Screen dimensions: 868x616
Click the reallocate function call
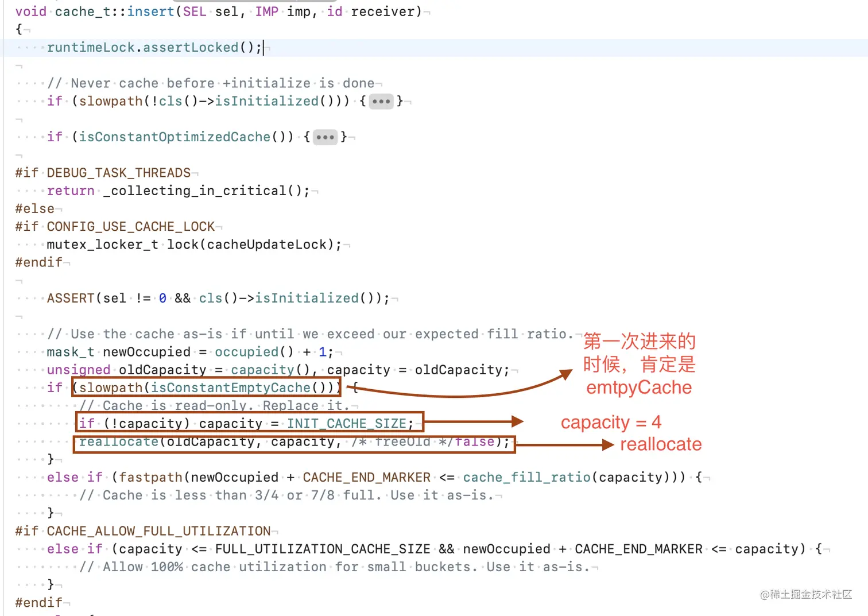click(x=118, y=441)
